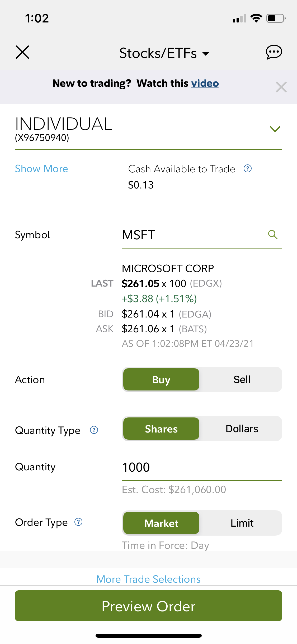Select Buy action
The width and height of the screenshot is (297, 644).
tap(161, 379)
